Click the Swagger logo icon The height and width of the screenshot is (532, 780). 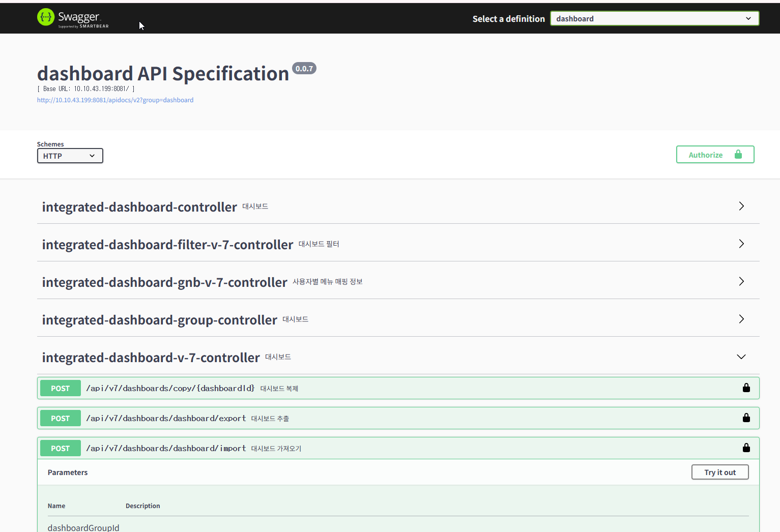click(x=46, y=17)
